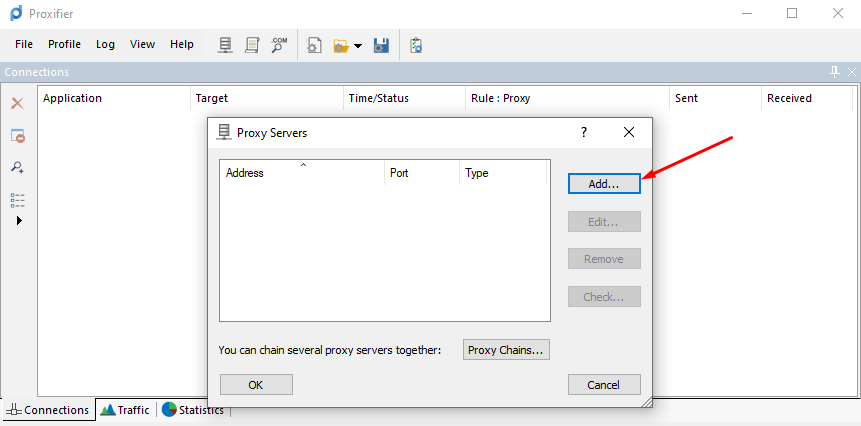Open the Profile menu
The image size is (861, 426).
(x=64, y=44)
